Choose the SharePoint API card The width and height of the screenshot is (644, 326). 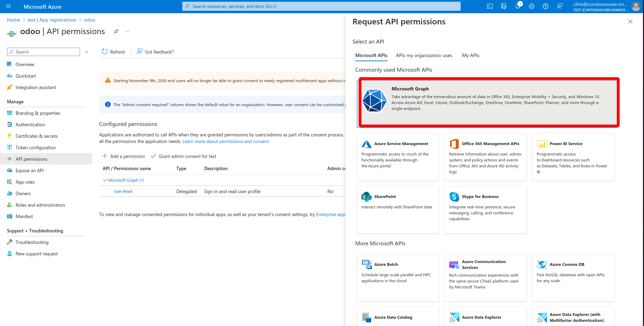pos(398,209)
